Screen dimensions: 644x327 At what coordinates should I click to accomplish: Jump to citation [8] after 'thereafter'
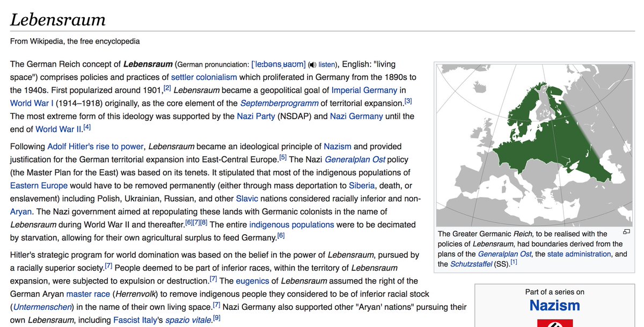[x=204, y=222]
